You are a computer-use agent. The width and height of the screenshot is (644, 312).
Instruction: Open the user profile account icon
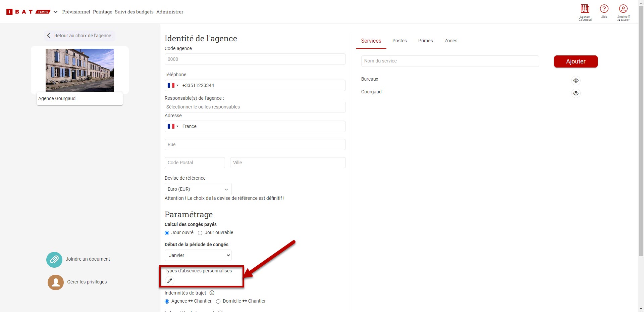coord(623,9)
